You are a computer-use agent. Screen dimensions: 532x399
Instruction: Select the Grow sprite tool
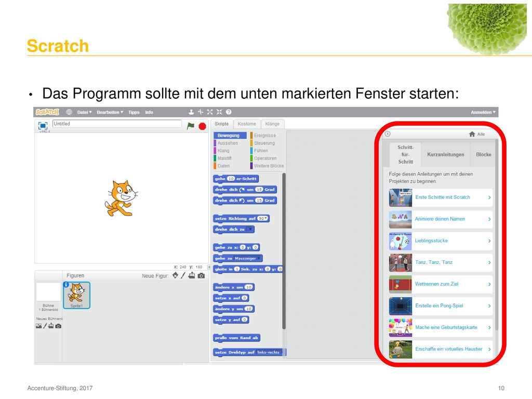[210, 112]
